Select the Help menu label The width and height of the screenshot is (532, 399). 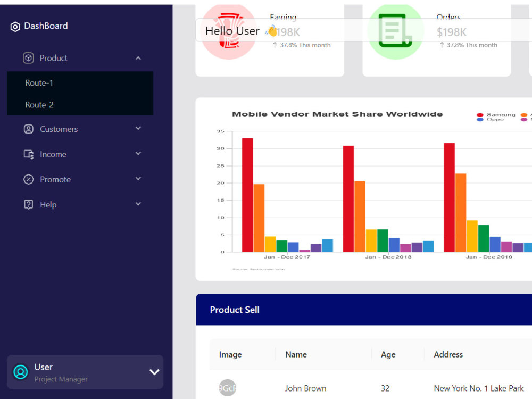(x=48, y=205)
